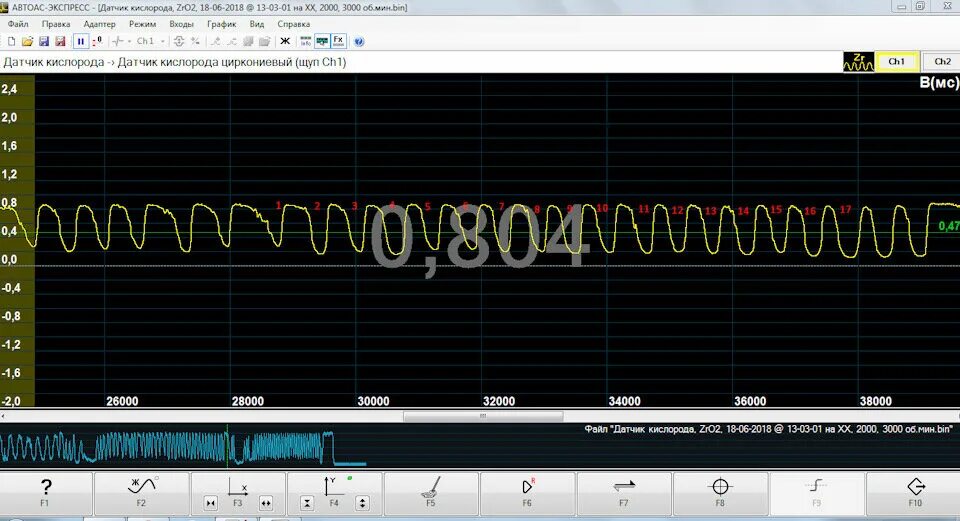Open the Справка menu

pos(293,24)
